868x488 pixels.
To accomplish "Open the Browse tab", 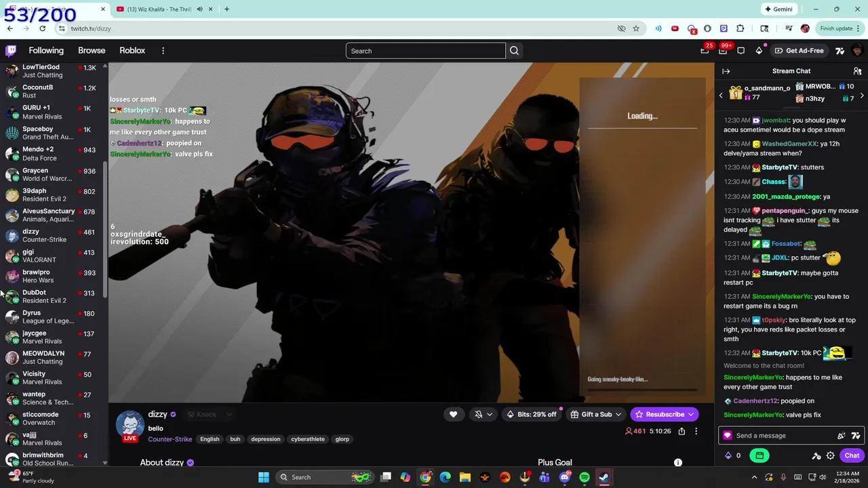I will coord(92,51).
